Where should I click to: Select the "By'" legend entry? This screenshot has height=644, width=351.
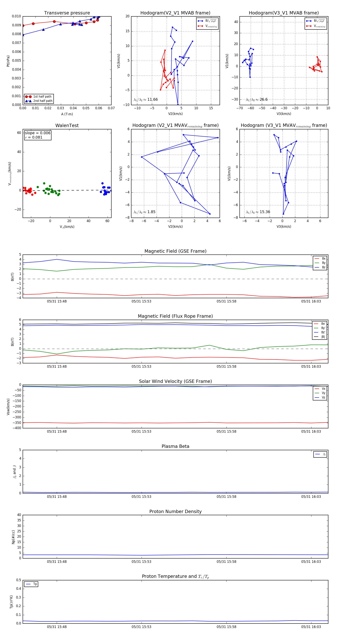[320, 328]
